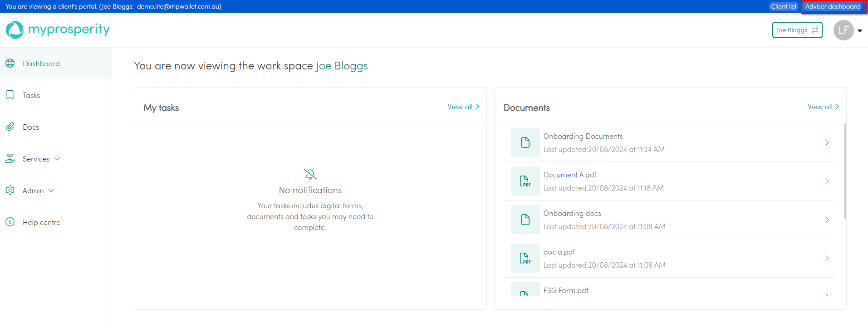Expand the Services sidebar menu
The height and width of the screenshot is (323, 868).
click(41, 159)
